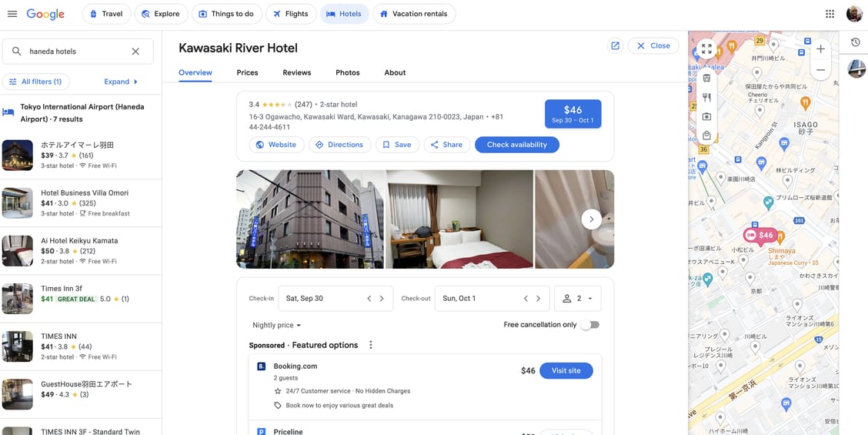This screenshot has width=868, height=435.
Task: Clear the haneda hotels search text
Action: (135, 52)
